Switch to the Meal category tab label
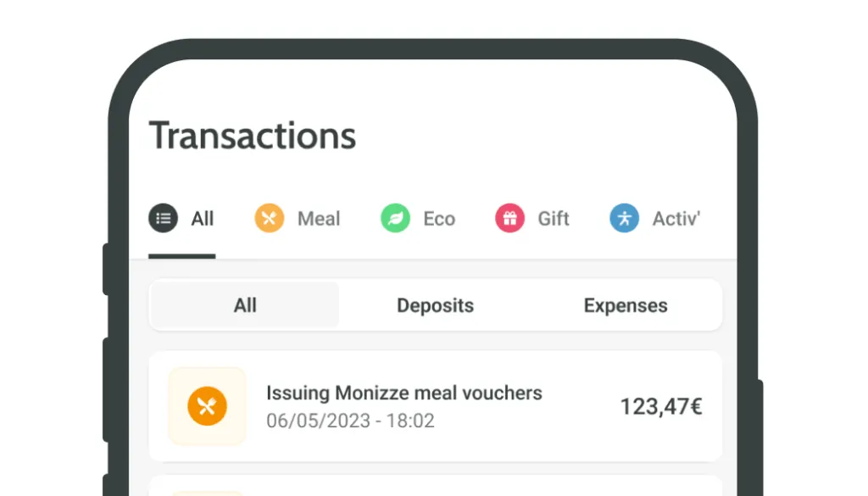The height and width of the screenshot is (496, 868). coord(318,219)
